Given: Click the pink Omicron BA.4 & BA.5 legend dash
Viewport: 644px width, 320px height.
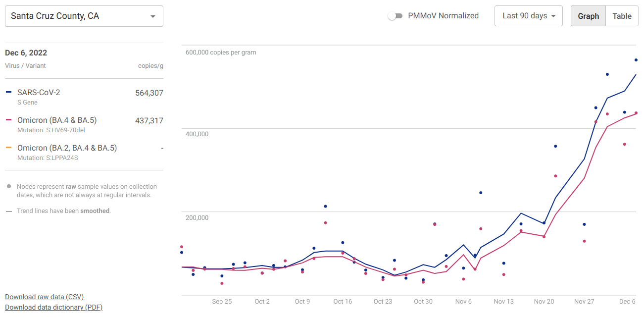Looking at the screenshot, I should [x=8, y=120].
